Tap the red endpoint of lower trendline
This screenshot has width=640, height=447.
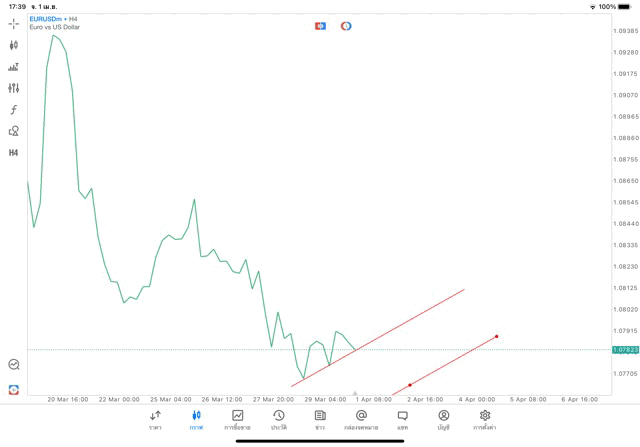(x=497, y=336)
